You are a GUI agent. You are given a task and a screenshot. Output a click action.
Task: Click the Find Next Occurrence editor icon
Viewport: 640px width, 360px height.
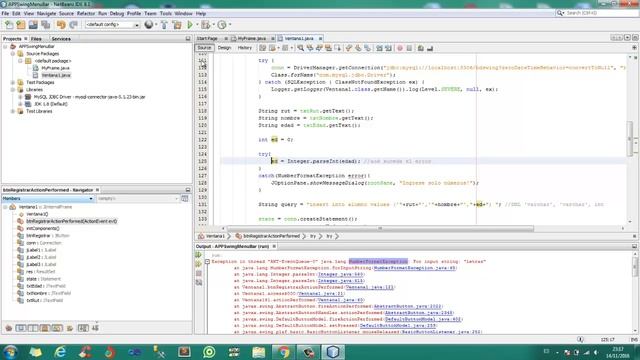[319, 48]
